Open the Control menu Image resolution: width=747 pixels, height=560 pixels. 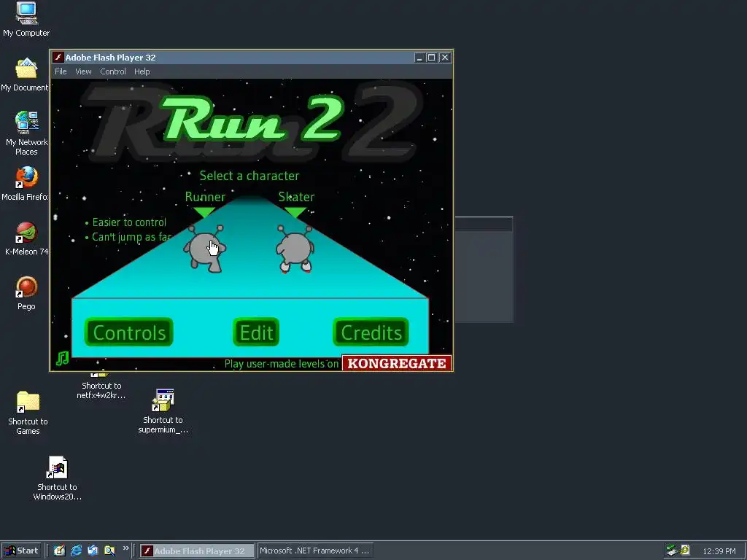113,71
